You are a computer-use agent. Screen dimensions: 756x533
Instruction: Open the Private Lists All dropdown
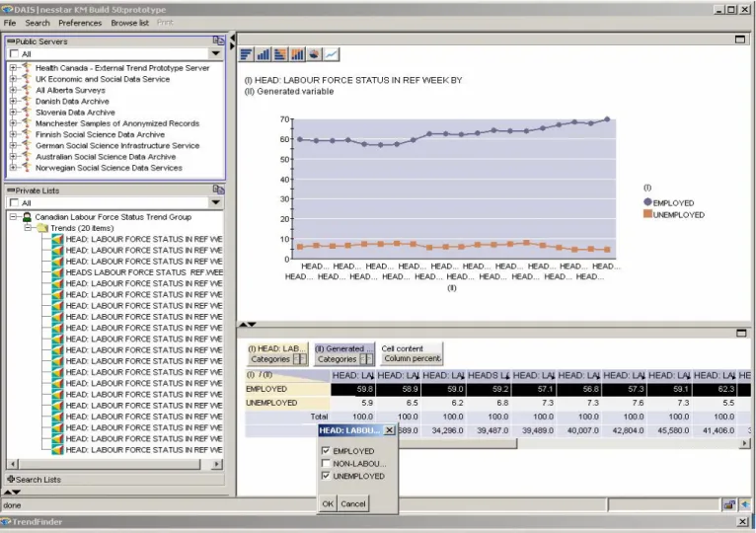(x=215, y=202)
